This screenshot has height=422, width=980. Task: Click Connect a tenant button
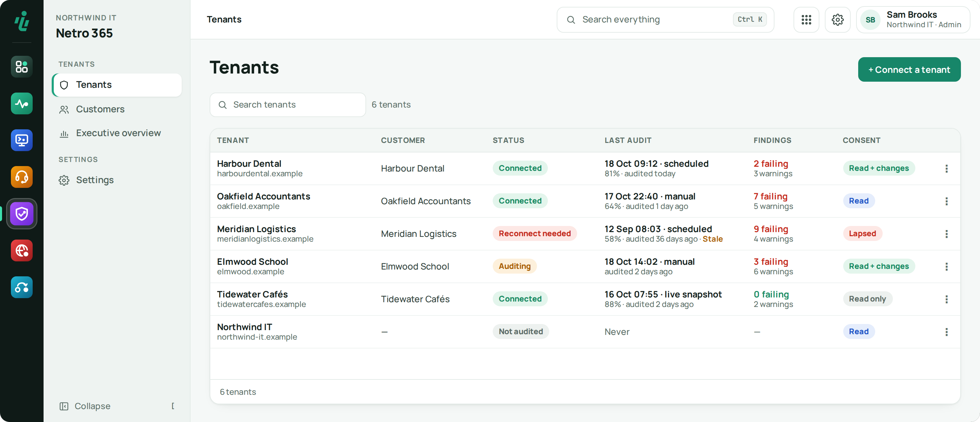tap(909, 70)
